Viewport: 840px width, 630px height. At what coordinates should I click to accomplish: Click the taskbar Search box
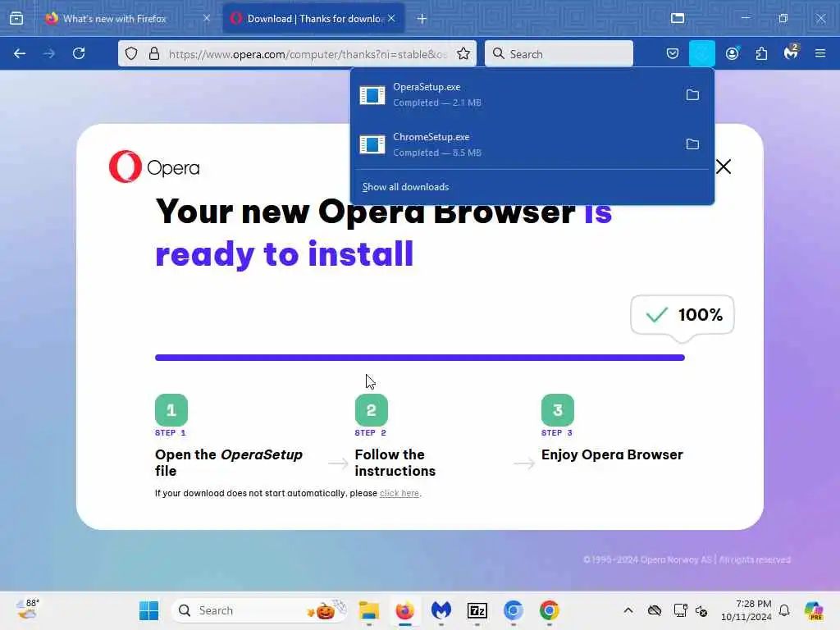(259, 610)
